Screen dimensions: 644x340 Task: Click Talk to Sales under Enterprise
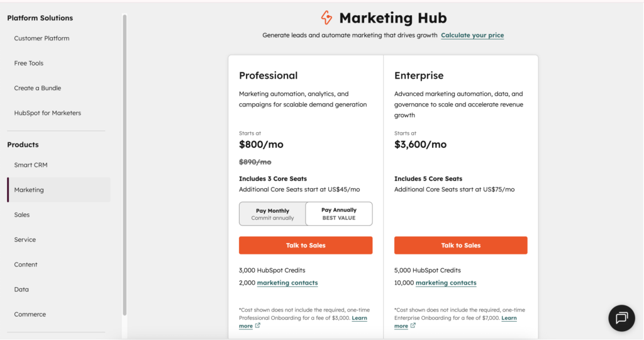pyautogui.click(x=461, y=245)
